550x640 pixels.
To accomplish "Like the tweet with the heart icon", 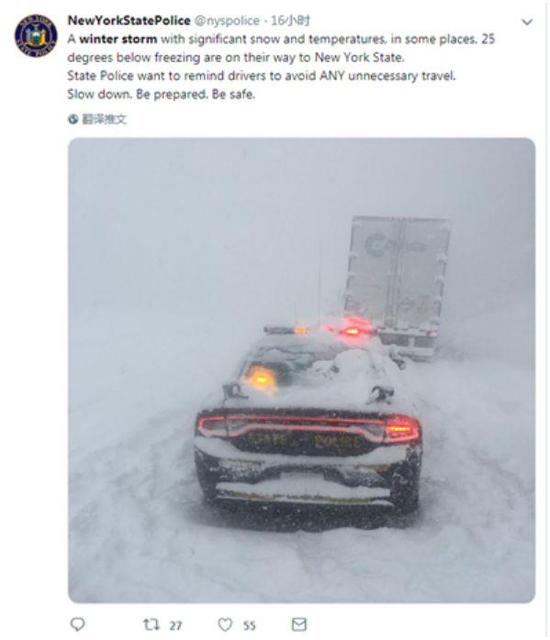I will [225, 624].
